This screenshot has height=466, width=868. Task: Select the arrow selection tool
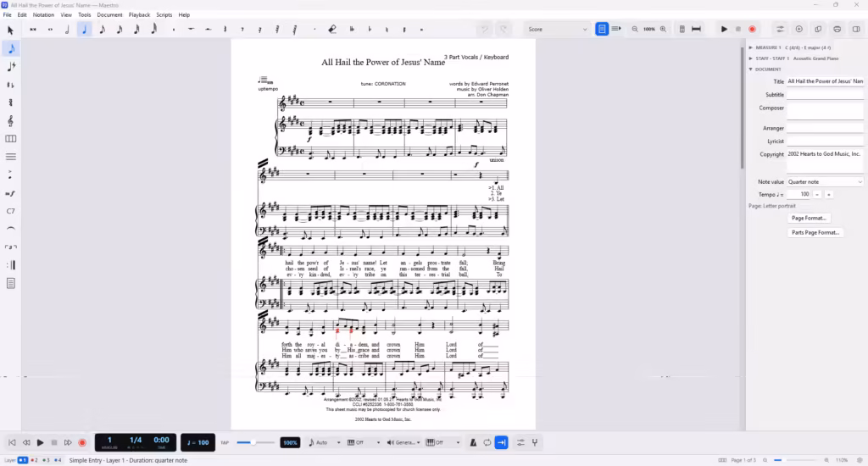coord(10,31)
